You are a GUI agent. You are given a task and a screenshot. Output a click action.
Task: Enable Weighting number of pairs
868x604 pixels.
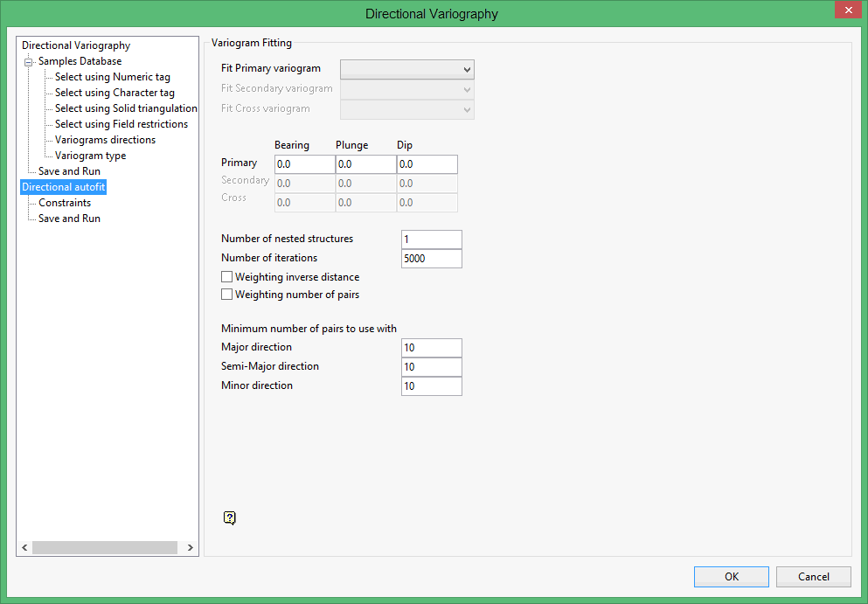pos(226,295)
